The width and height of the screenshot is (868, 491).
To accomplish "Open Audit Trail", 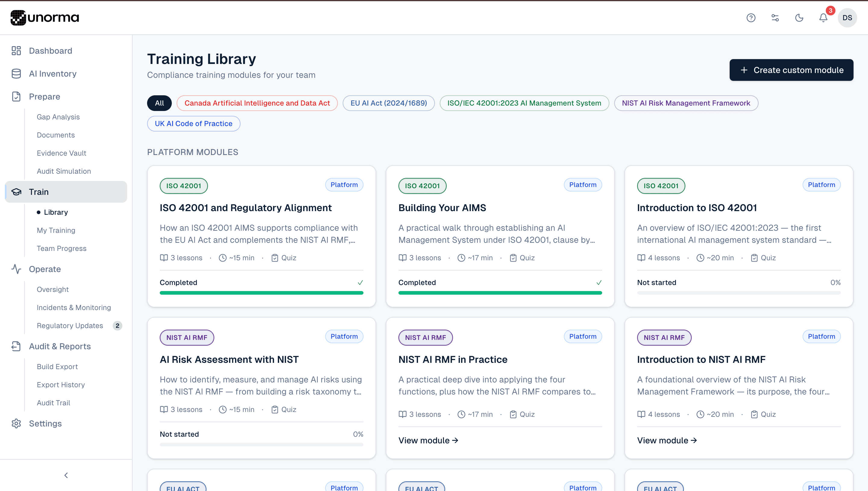I will (x=53, y=403).
